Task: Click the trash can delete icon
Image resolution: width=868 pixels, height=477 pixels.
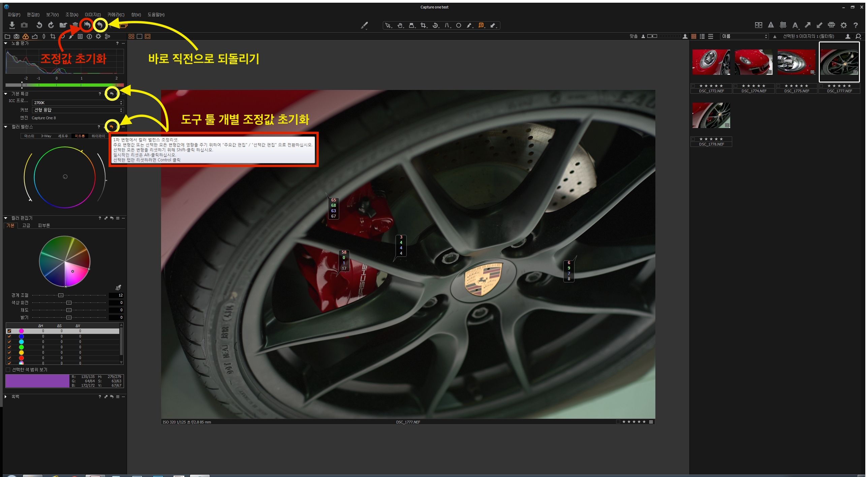Action: pos(75,25)
